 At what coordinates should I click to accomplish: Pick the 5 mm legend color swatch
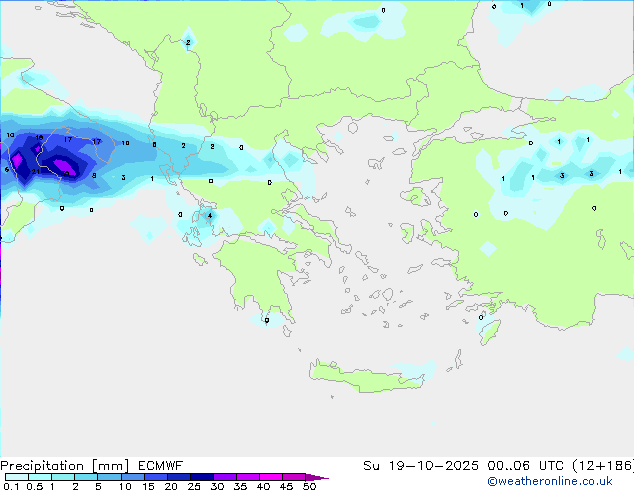tap(109, 477)
